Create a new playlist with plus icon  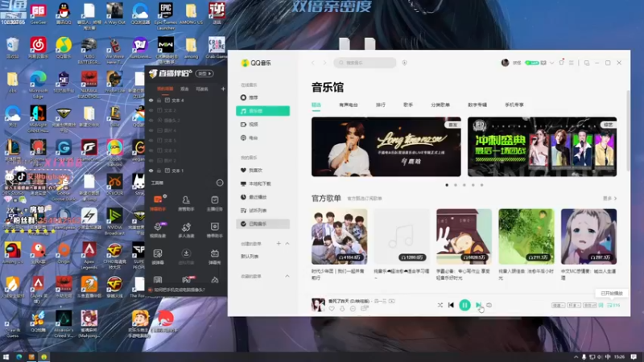[x=279, y=244]
